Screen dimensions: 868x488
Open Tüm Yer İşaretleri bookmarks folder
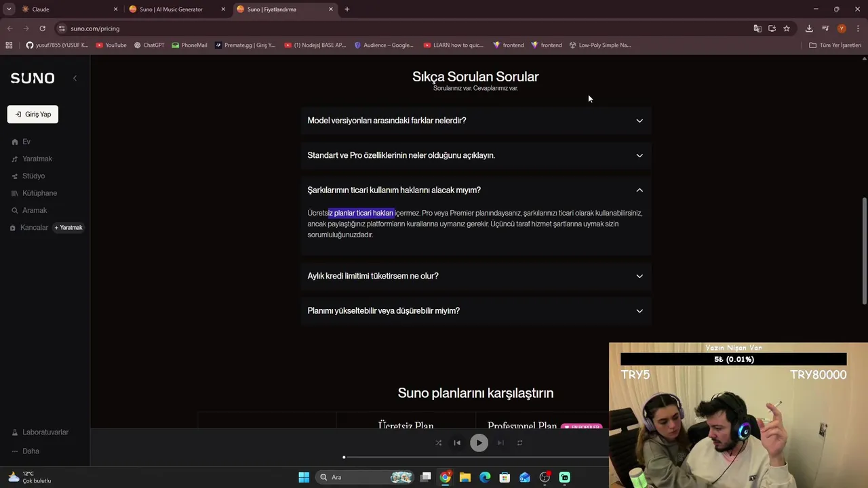pos(835,45)
